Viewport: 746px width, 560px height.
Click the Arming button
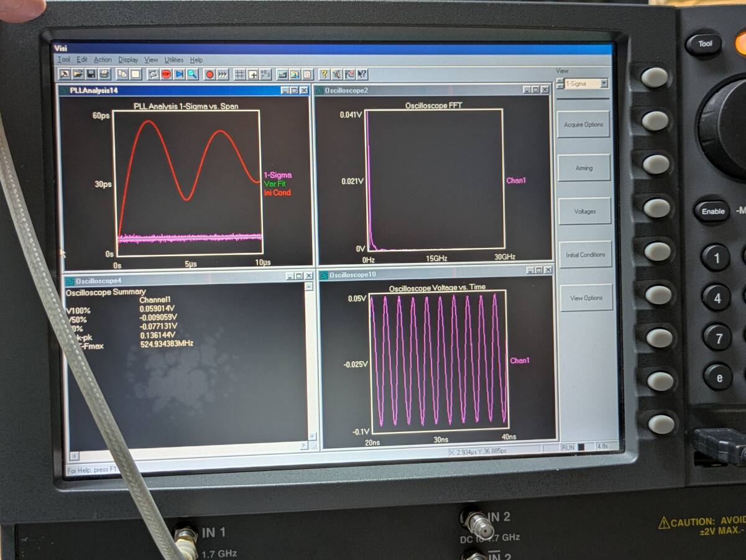[x=584, y=168]
